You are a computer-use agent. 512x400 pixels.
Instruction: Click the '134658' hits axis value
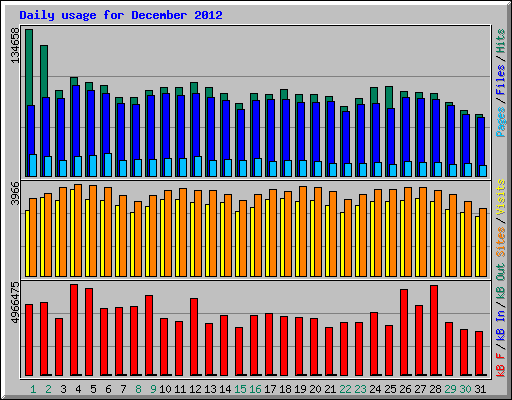pos(15,45)
